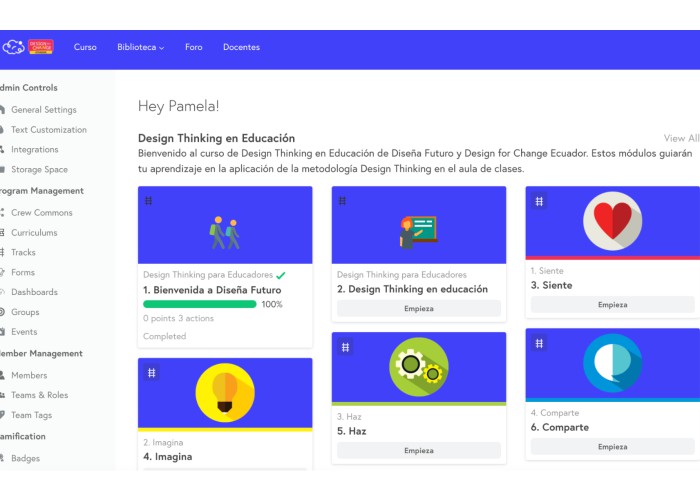
Task: Open the Curso menu item
Action: tap(85, 47)
